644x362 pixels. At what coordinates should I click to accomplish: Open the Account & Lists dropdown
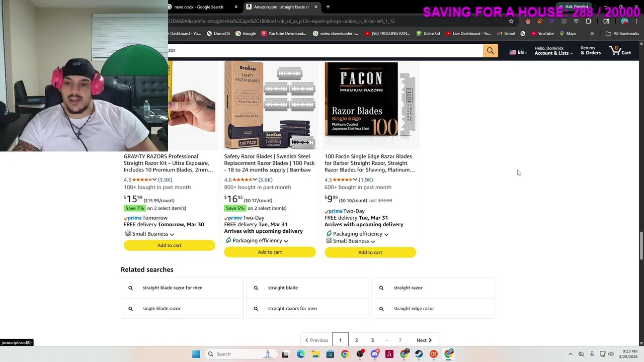click(553, 51)
